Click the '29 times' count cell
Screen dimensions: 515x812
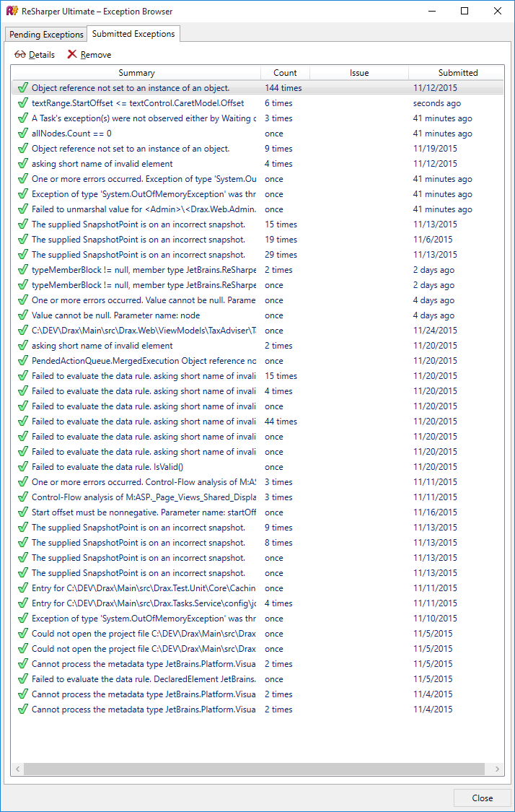281,254
